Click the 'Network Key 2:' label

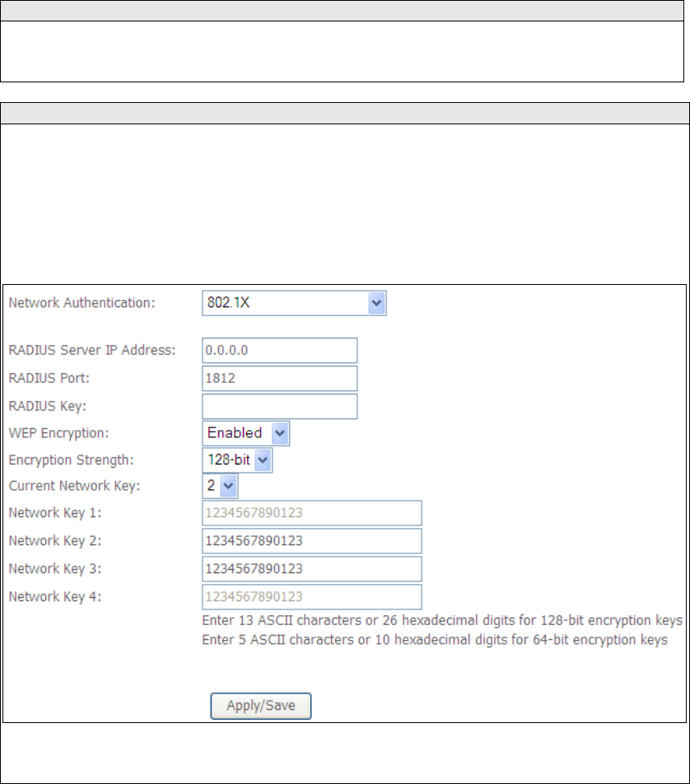(55, 541)
